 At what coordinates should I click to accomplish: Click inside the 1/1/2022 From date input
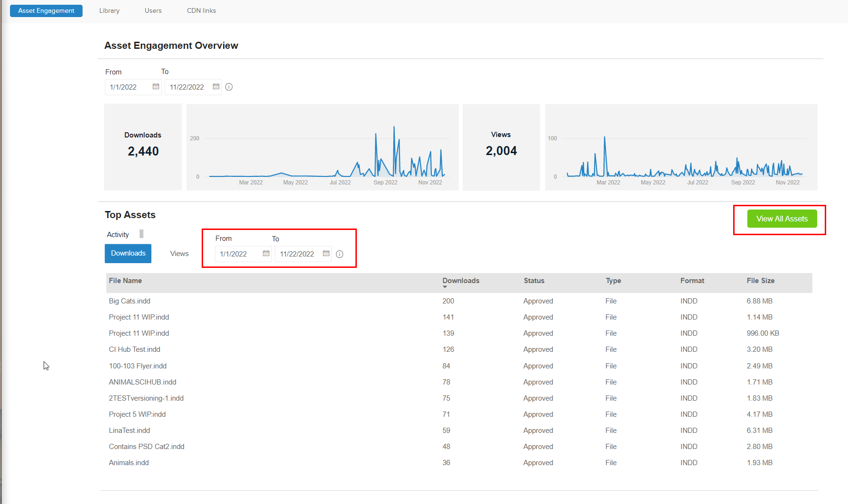point(128,87)
